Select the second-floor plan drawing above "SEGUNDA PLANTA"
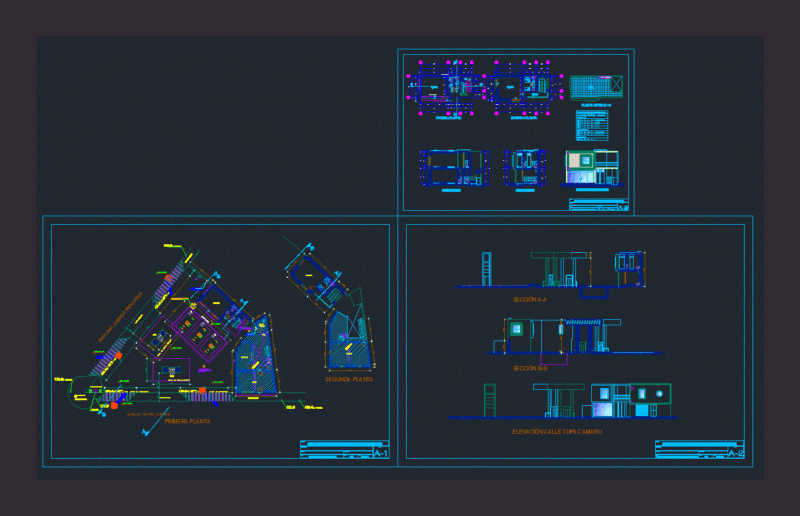 332,306
